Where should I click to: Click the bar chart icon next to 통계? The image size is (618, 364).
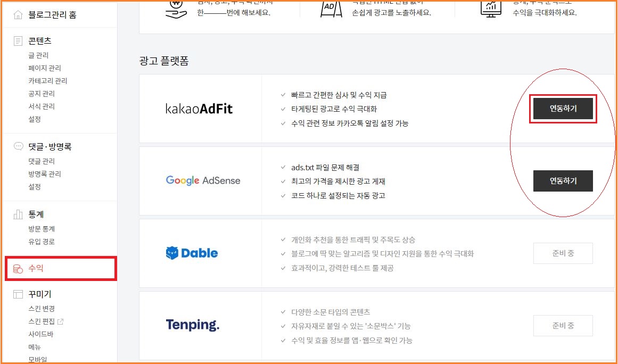[x=18, y=214]
